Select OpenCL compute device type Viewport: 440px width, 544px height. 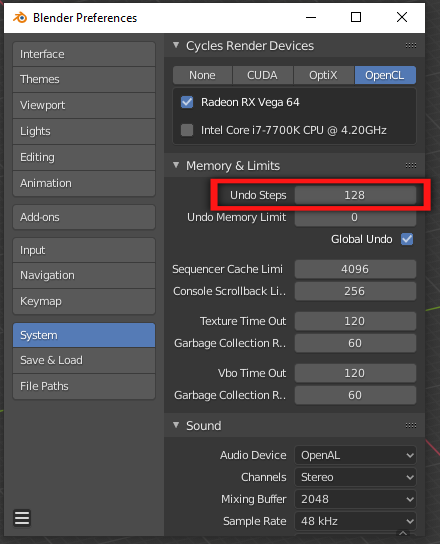(385, 75)
